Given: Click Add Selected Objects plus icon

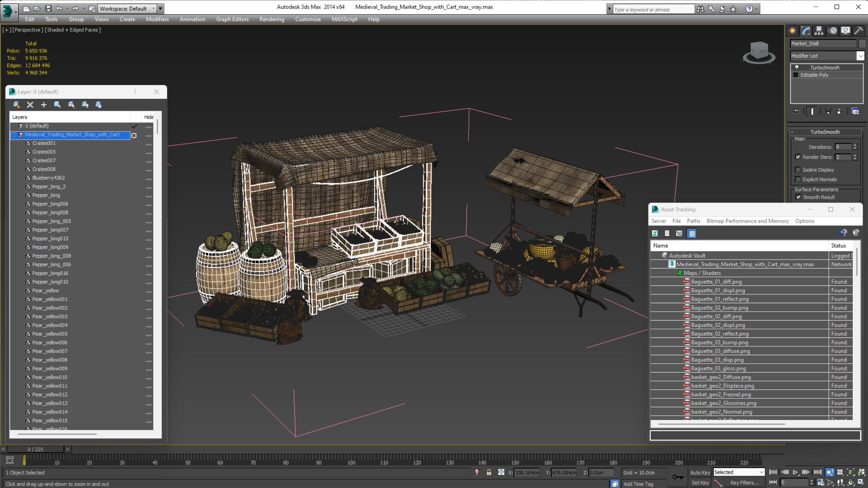Looking at the screenshot, I should [44, 105].
